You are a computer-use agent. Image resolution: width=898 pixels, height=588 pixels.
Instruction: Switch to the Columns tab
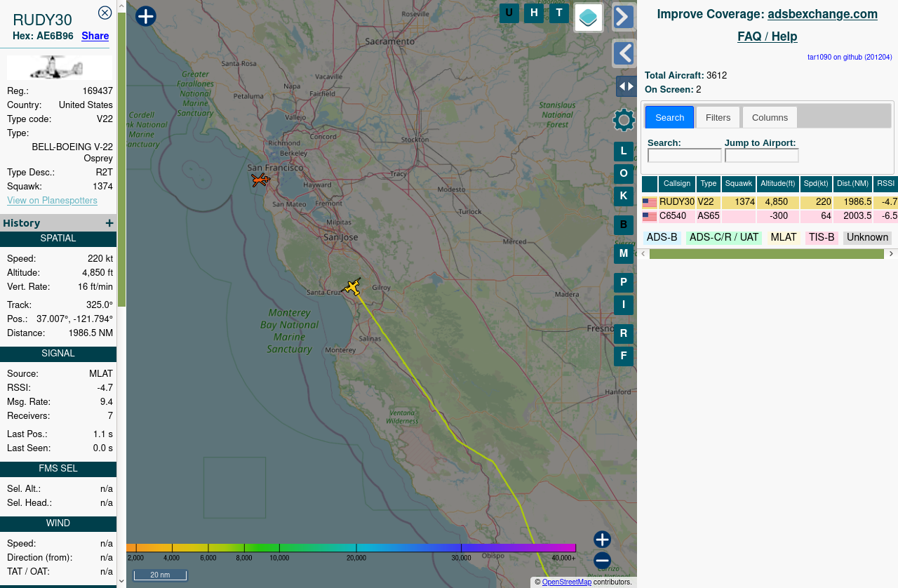coord(770,117)
